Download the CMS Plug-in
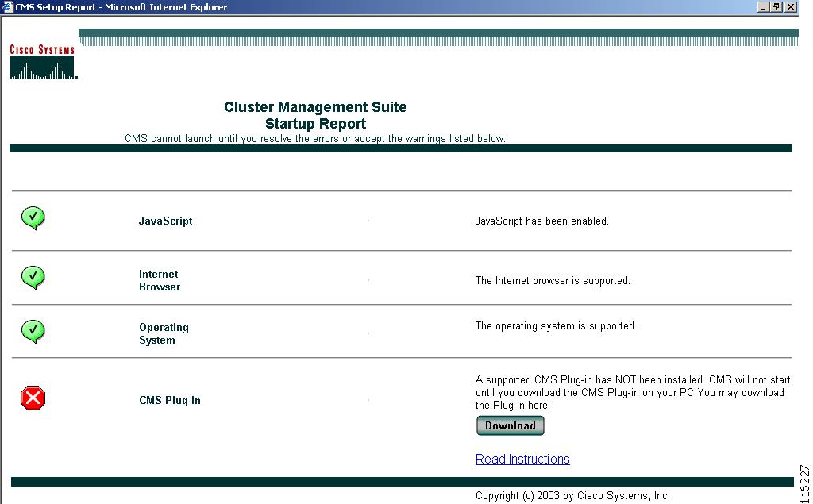 [x=511, y=425]
